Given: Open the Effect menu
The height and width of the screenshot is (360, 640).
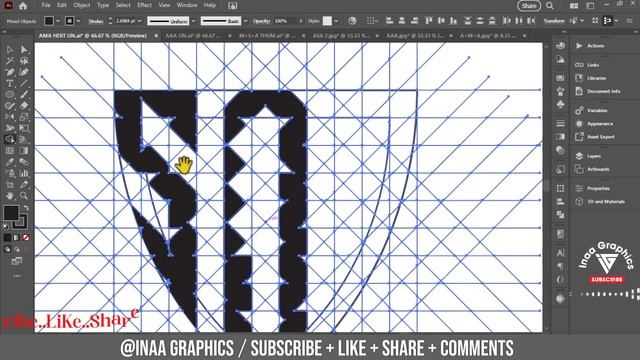Looking at the screenshot, I should click(x=144, y=5).
